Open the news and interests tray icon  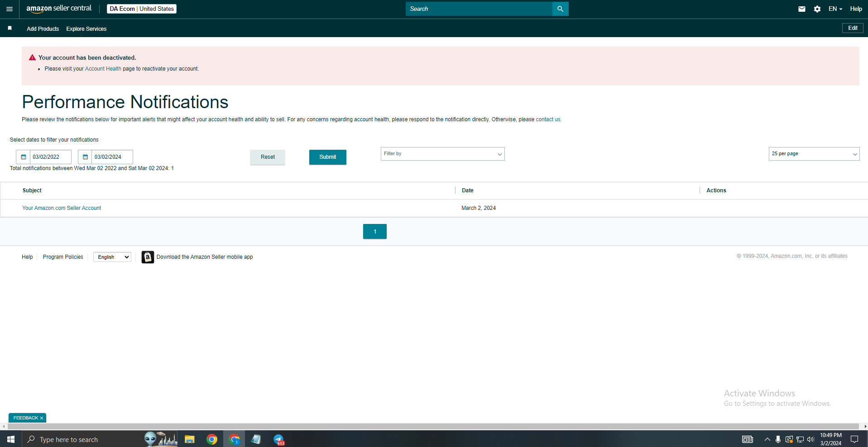[x=748, y=439]
